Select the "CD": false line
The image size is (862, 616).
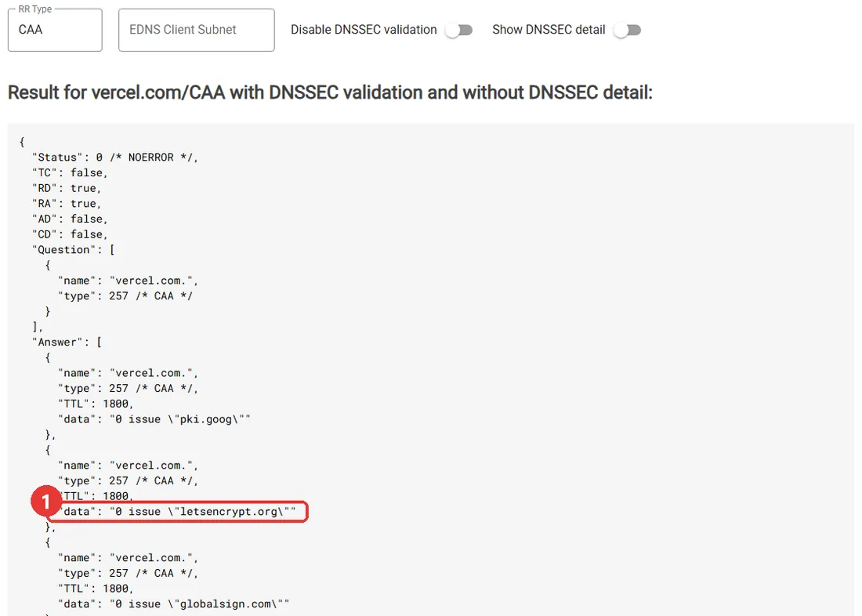coord(70,234)
